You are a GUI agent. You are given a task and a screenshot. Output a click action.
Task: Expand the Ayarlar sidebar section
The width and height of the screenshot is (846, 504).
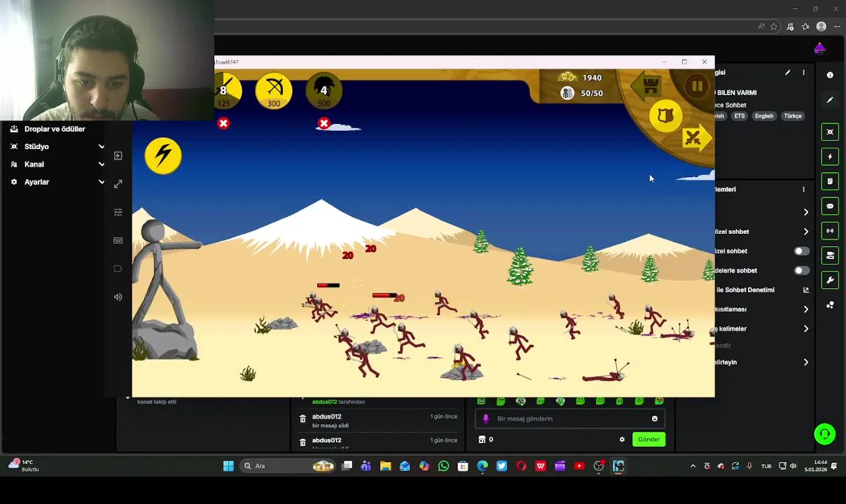pos(57,182)
